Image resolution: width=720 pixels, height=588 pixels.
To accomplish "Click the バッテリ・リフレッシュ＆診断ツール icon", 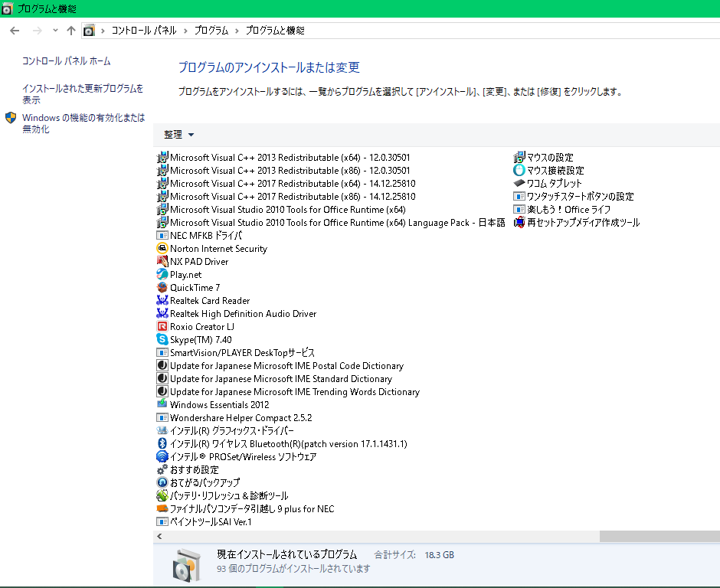I will pyautogui.click(x=162, y=495).
